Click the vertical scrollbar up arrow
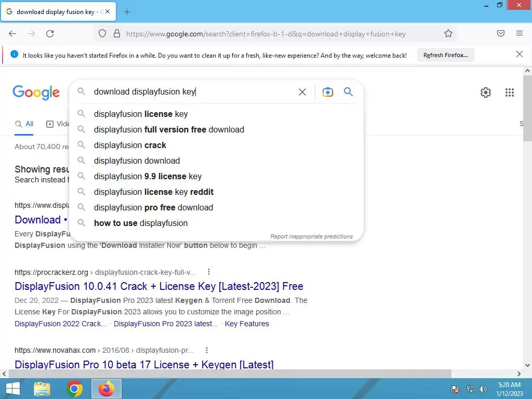This screenshot has width=532, height=399. point(527,71)
